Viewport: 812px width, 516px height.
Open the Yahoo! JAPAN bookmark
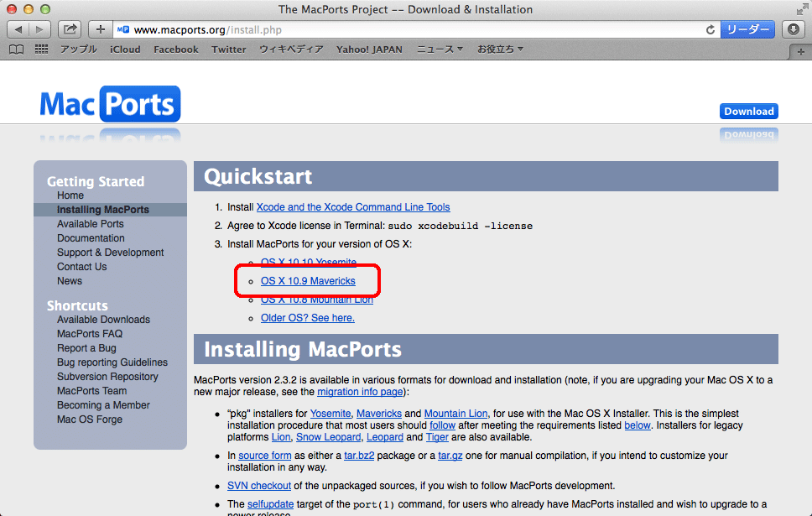click(x=369, y=50)
